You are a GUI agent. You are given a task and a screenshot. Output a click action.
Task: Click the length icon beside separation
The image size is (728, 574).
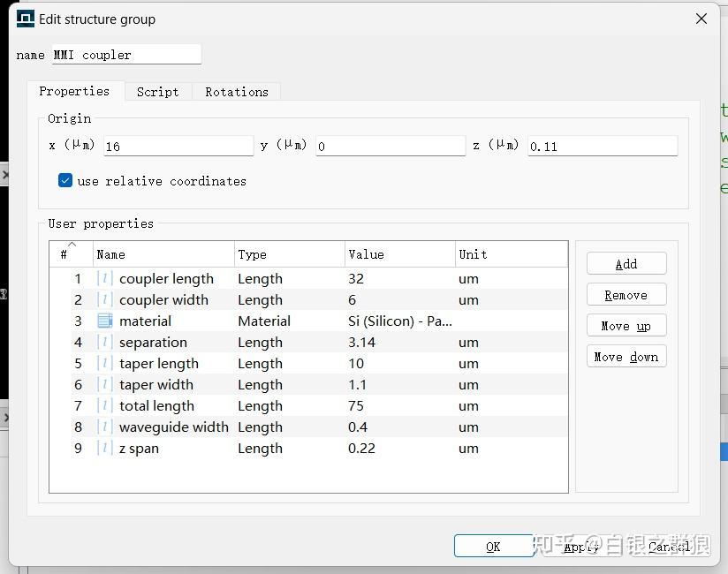105,343
